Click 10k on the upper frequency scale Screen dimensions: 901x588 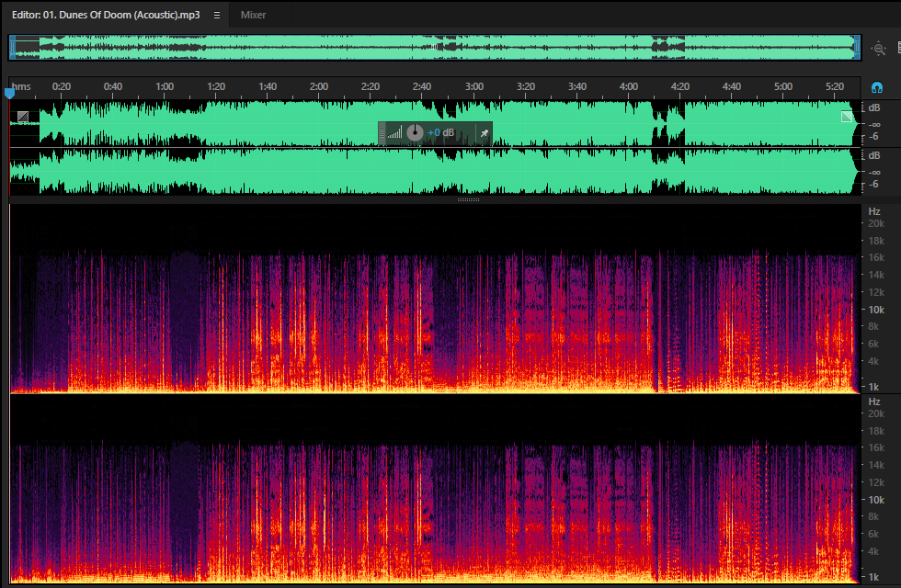click(876, 310)
